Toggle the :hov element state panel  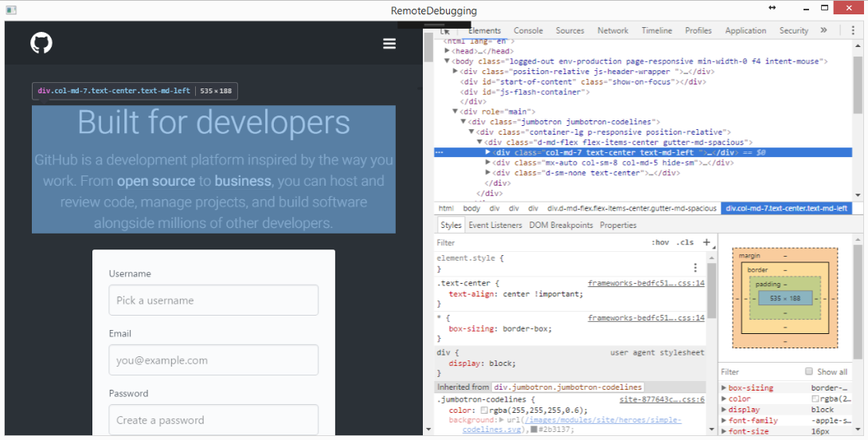click(660, 242)
